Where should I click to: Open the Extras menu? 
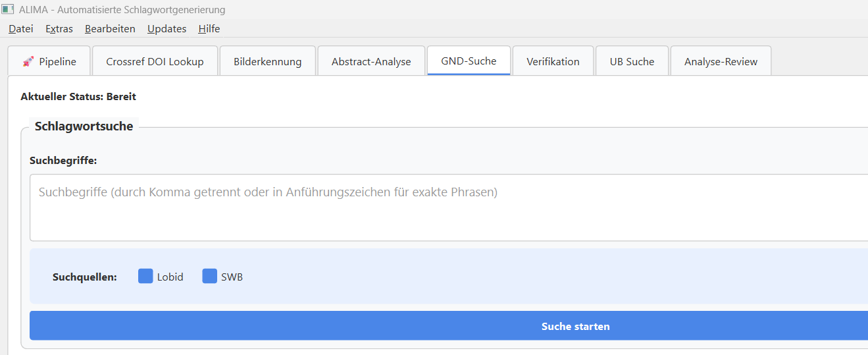click(x=59, y=29)
